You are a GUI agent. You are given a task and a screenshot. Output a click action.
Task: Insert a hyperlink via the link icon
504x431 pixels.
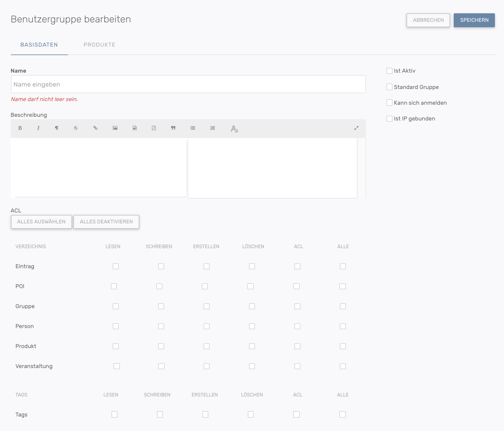click(x=95, y=128)
